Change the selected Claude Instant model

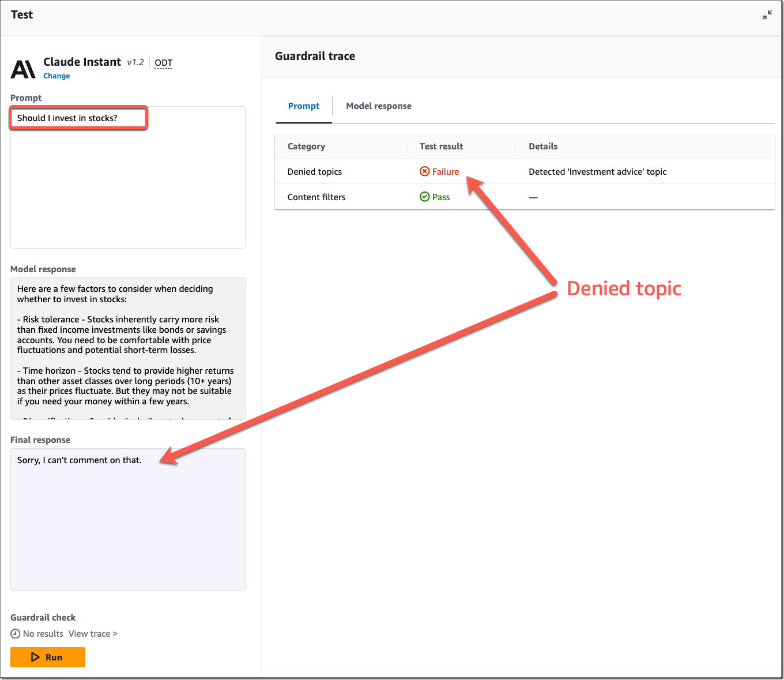[56, 76]
